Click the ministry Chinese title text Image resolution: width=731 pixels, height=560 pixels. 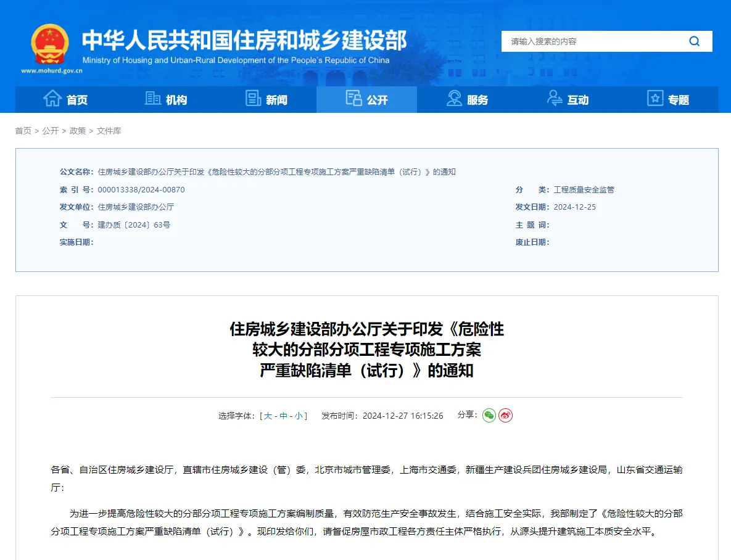[x=244, y=40]
